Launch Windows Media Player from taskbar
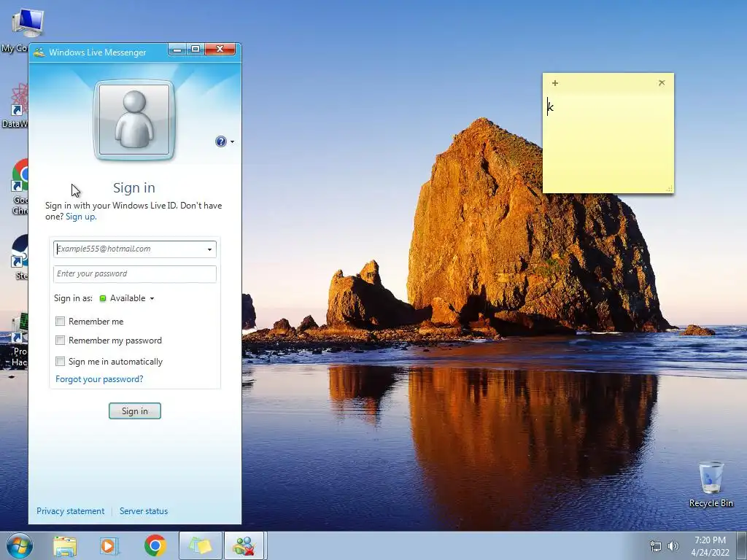This screenshot has width=747, height=560. 109,545
